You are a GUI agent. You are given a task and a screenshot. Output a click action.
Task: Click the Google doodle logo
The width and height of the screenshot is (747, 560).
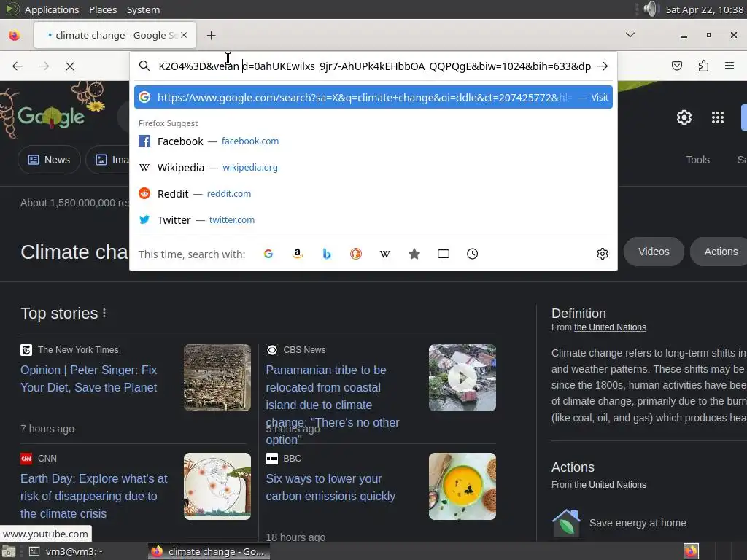click(51, 116)
